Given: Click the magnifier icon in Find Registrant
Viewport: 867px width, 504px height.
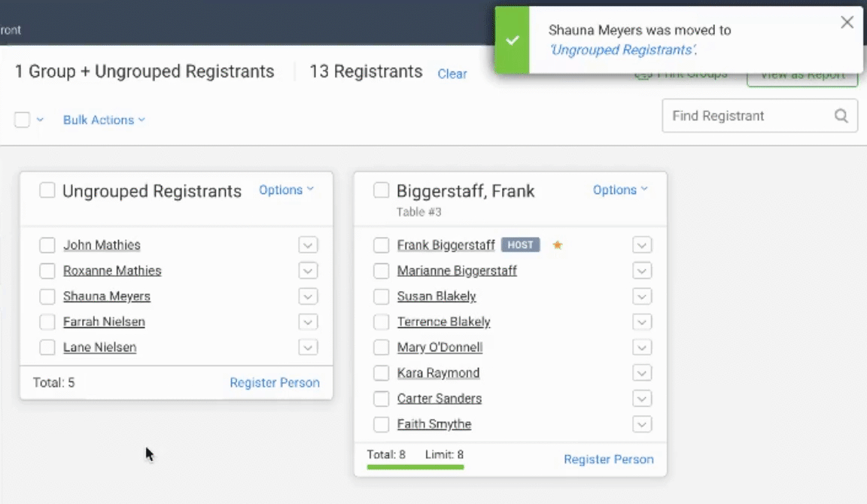Looking at the screenshot, I should [841, 116].
